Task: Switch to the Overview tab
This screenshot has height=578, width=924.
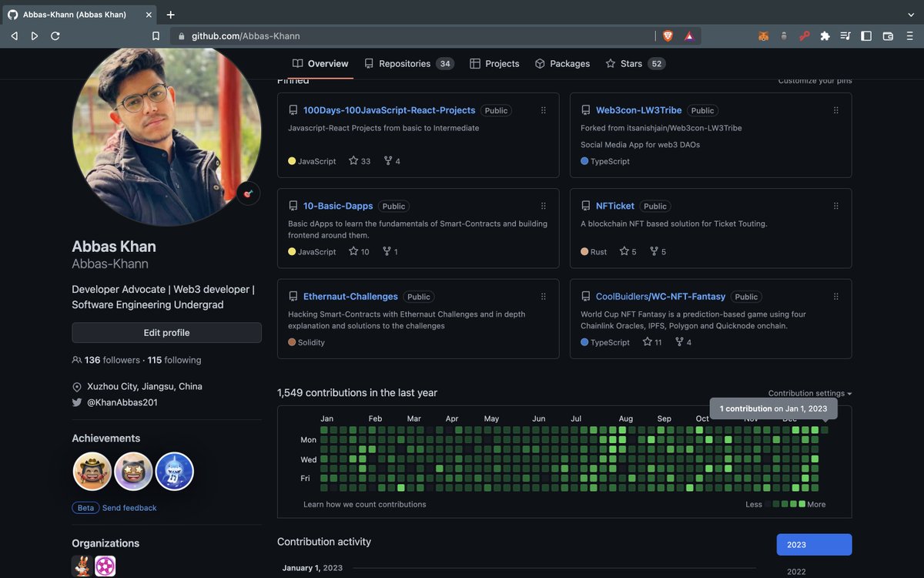Action: 320,63
